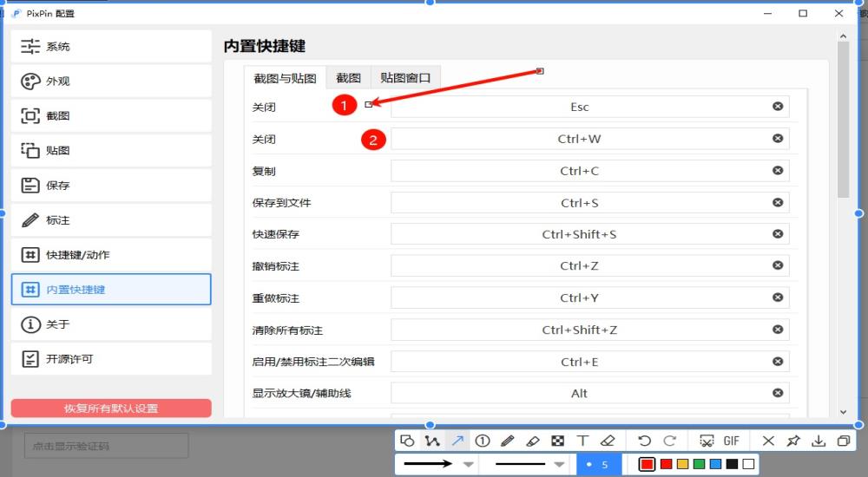This screenshot has height=477, width=868.
Task: Choose the green color swatch
Action: [699, 465]
